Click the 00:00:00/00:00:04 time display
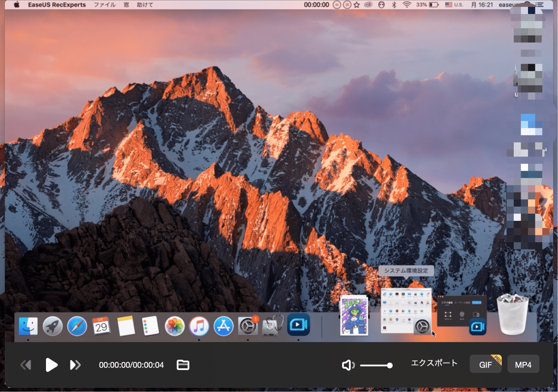The width and height of the screenshot is (558, 392). pos(131,365)
